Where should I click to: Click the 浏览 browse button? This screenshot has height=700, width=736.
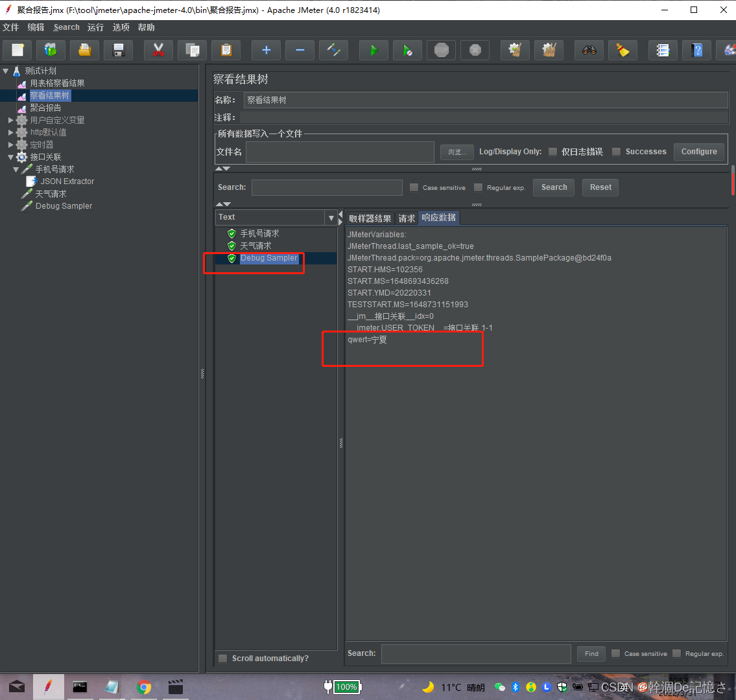coord(457,152)
